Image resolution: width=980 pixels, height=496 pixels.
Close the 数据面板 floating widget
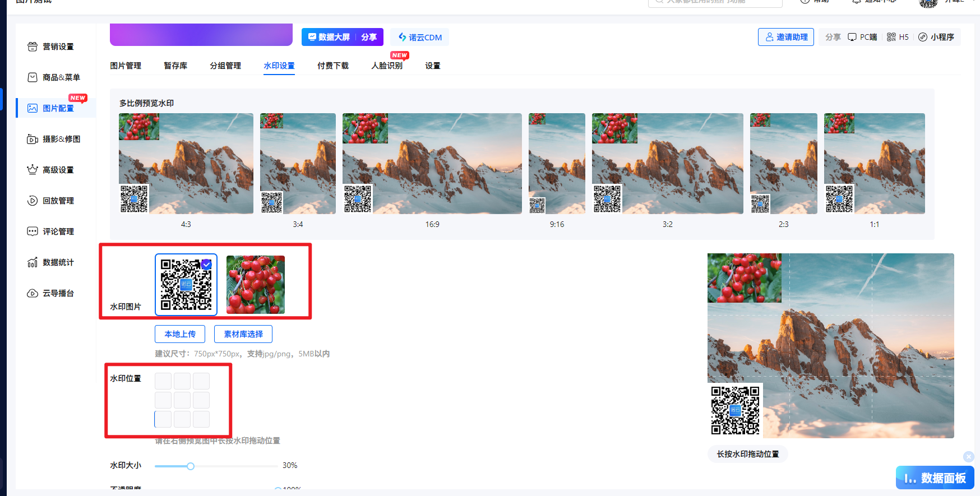[969, 456]
